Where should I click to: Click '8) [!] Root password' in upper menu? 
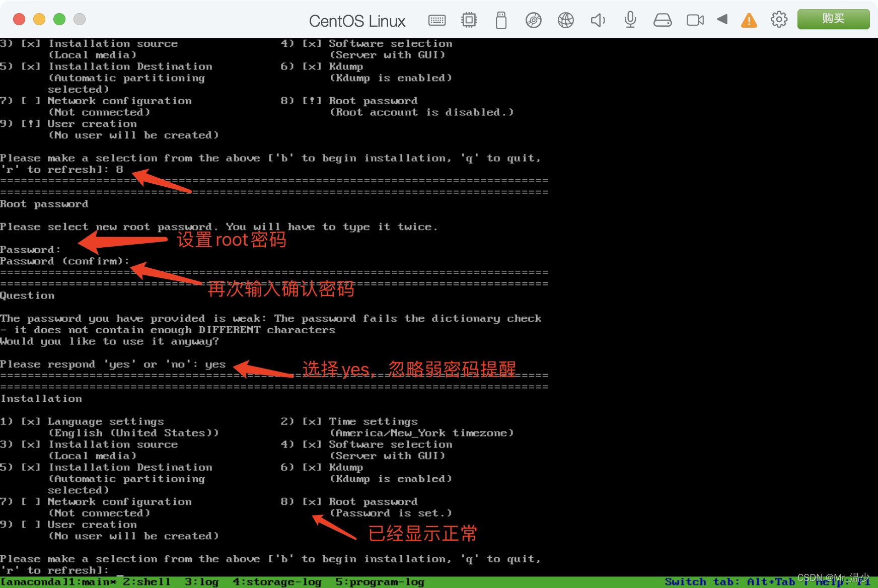click(x=349, y=101)
